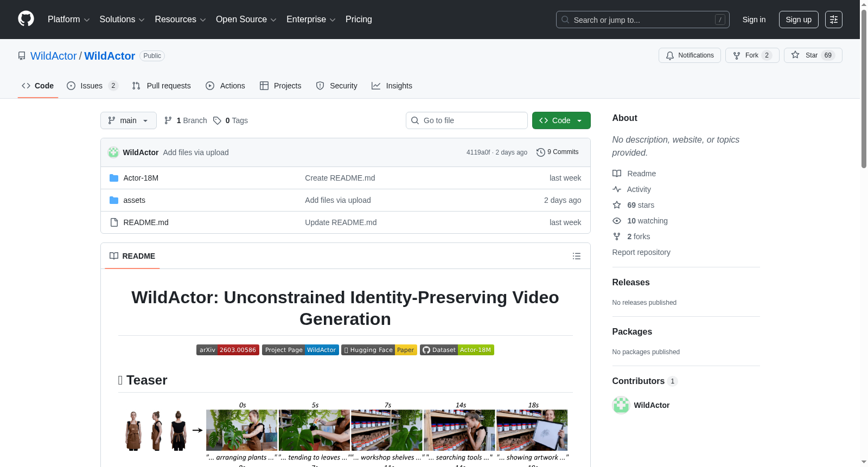Fork the WildActor repository
Viewport: 868px width, 467px height.
(752, 55)
